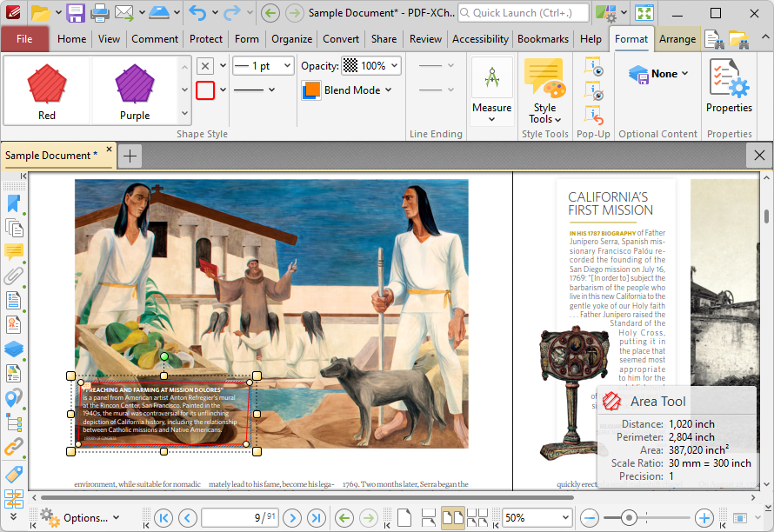Screen dimensions: 774x532
Task: Click the Redo arrow icon
Action: (x=232, y=13)
